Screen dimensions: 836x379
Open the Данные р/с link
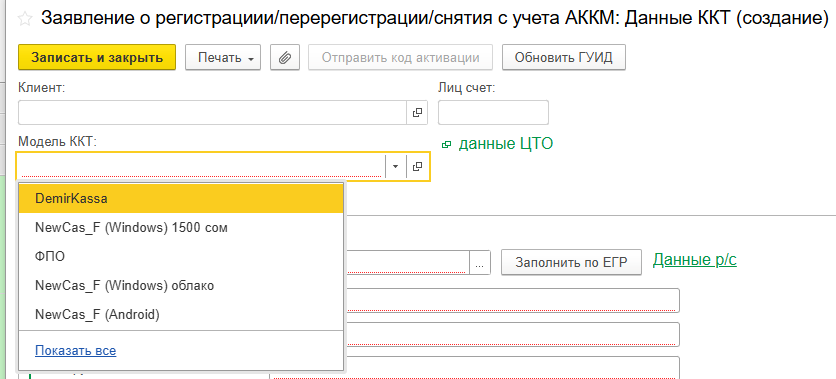pos(695,260)
